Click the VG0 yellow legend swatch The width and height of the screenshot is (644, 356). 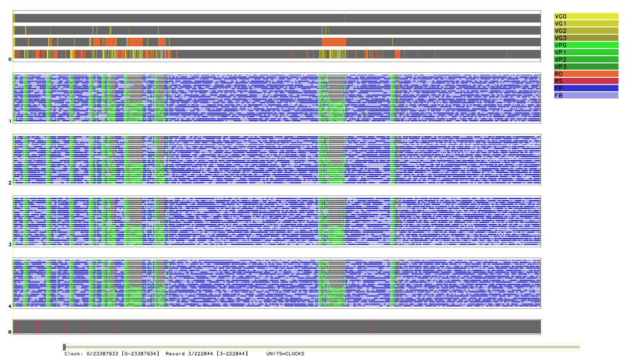click(586, 16)
